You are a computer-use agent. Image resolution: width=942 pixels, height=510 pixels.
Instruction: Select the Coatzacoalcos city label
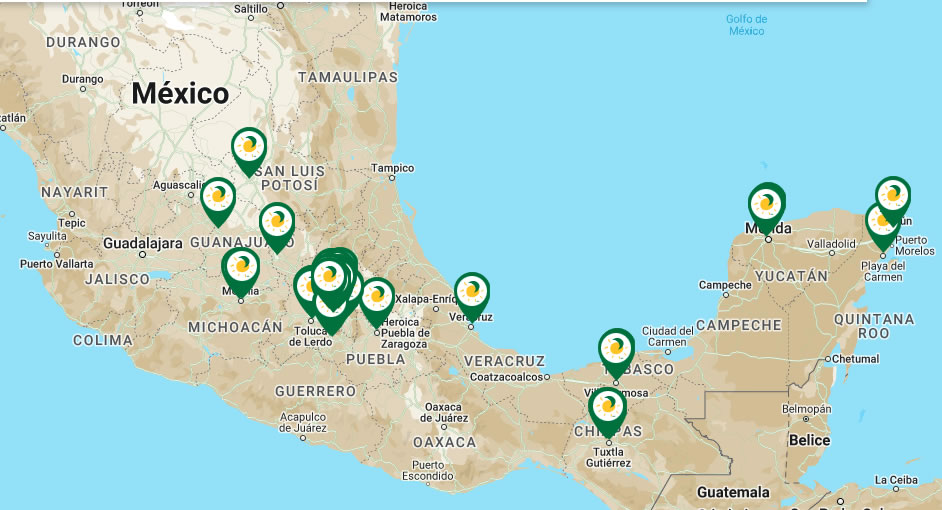(506, 377)
